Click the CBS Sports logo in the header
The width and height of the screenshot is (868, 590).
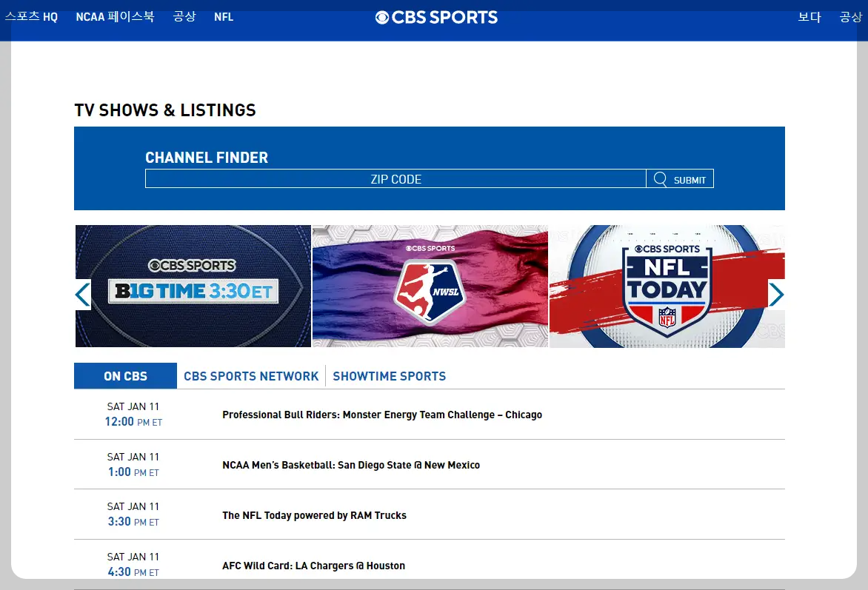tap(435, 17)
